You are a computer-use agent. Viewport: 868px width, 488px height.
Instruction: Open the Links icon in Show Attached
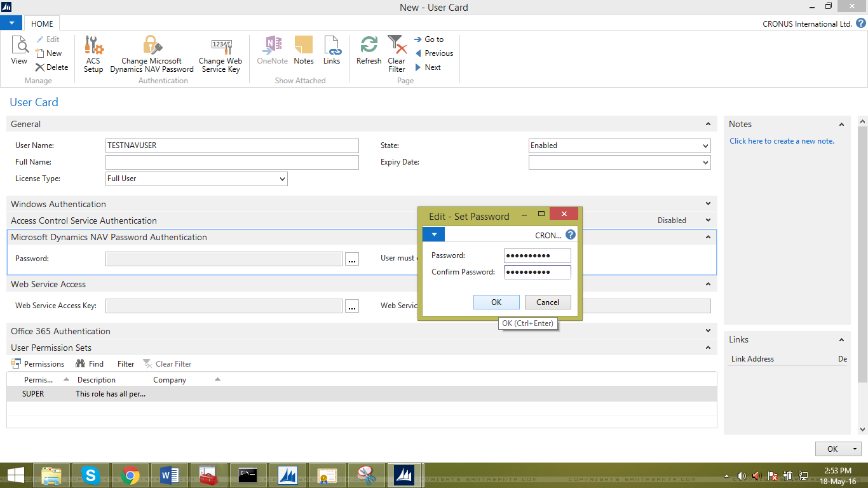point(332,50)
